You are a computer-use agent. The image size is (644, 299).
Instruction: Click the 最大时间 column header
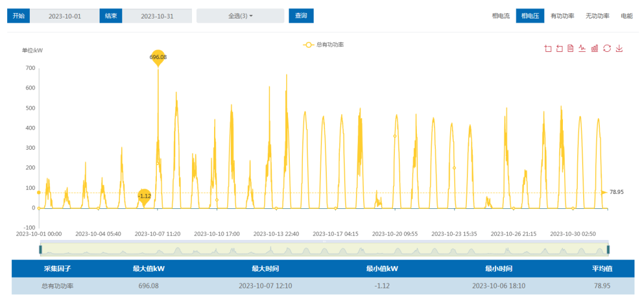pyautogui.click(x=265, y=269)
